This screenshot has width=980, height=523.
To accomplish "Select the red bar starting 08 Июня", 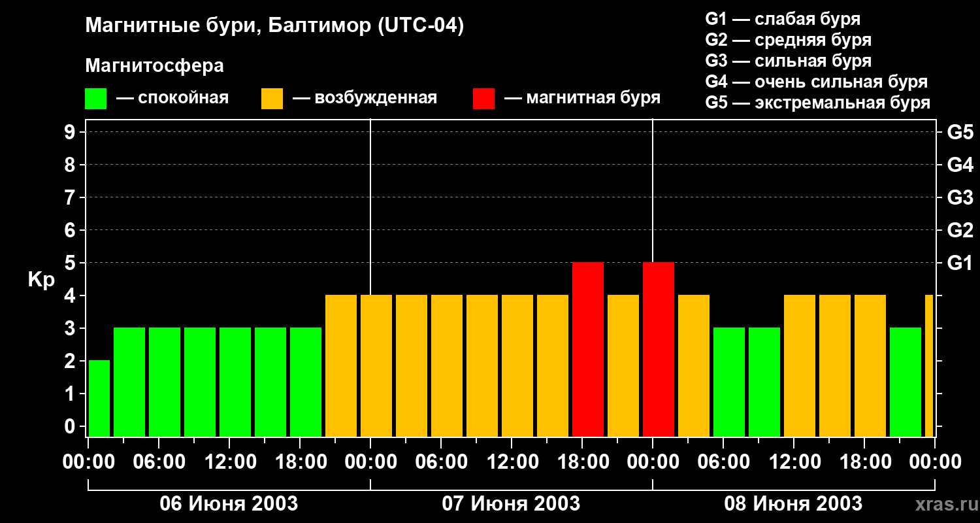I will [659, 349].
